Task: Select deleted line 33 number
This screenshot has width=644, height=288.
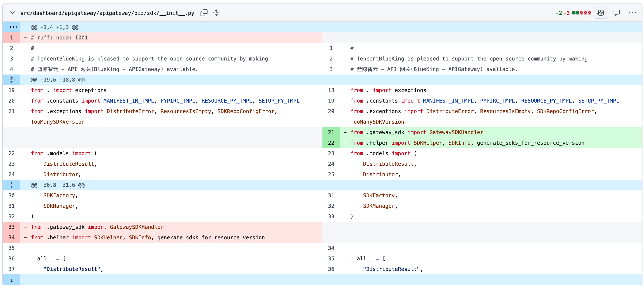Action: coord(12,227)
